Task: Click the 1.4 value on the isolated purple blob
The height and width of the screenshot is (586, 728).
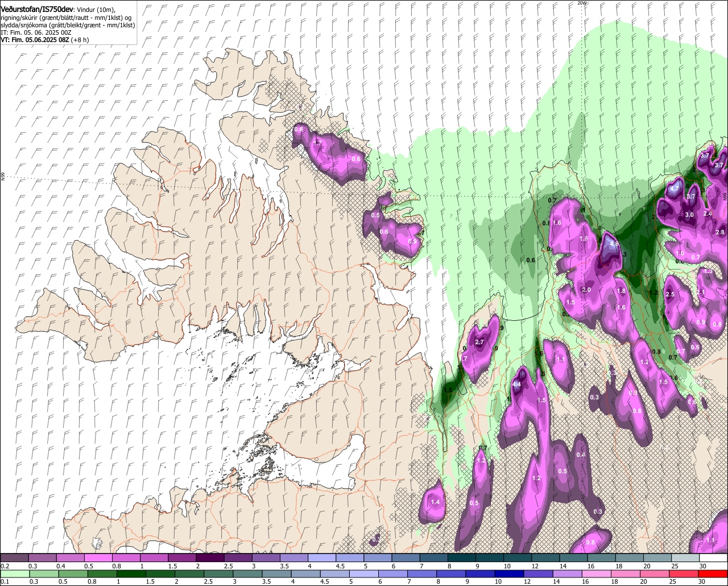Action: point(436,502)
